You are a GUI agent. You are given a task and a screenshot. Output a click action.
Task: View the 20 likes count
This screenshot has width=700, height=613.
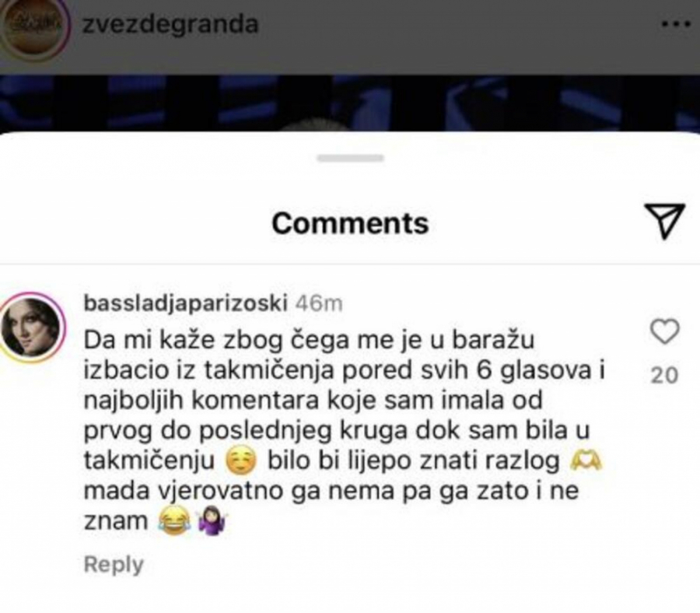coord(664,375)
